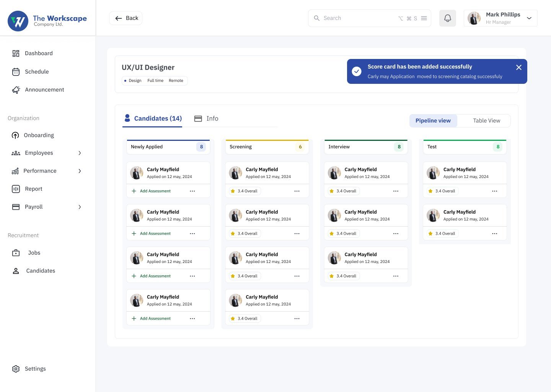Expand the Payroll submenu chevron
This screenshot has height=392, width=551.
click(x=80, y=207)
